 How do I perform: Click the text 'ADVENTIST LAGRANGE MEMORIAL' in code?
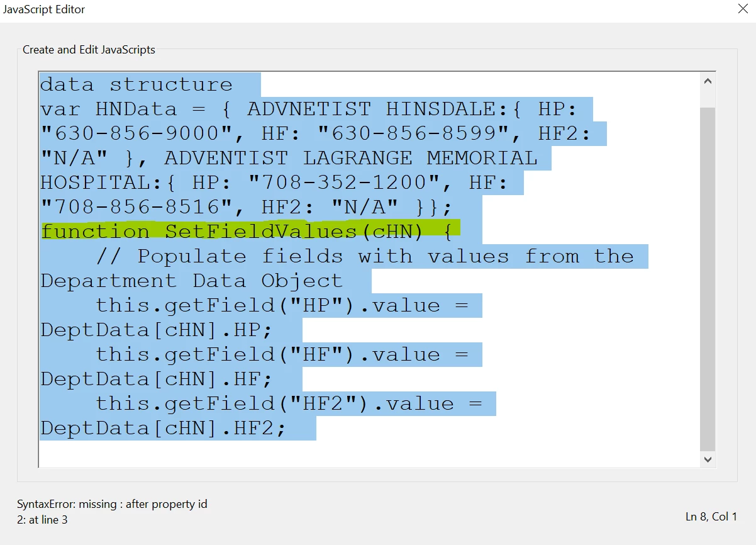point(351,158)
